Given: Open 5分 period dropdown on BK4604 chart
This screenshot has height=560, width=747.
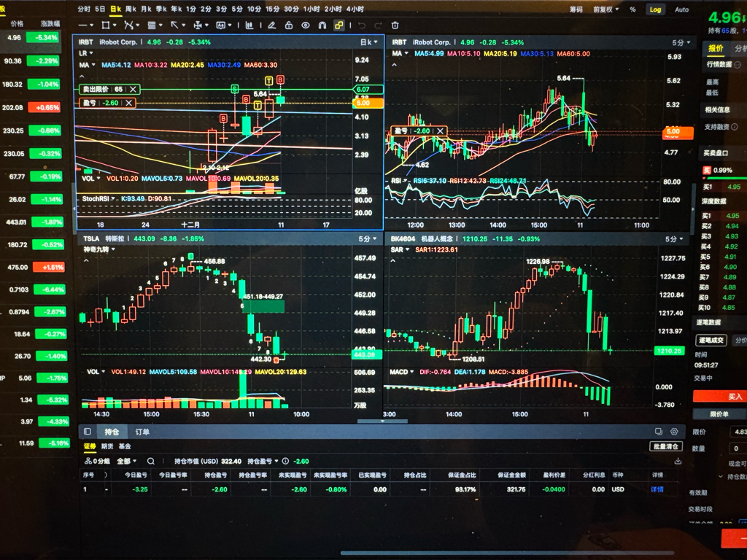Looking at the screenshot, I should point(674,238).
